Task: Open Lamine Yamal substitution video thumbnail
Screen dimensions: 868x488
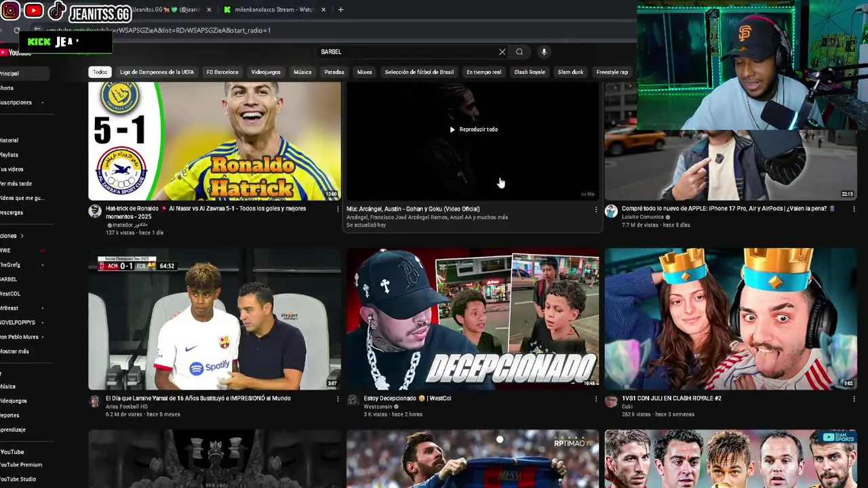Action: pyautogui.click(x=214, y=319)
